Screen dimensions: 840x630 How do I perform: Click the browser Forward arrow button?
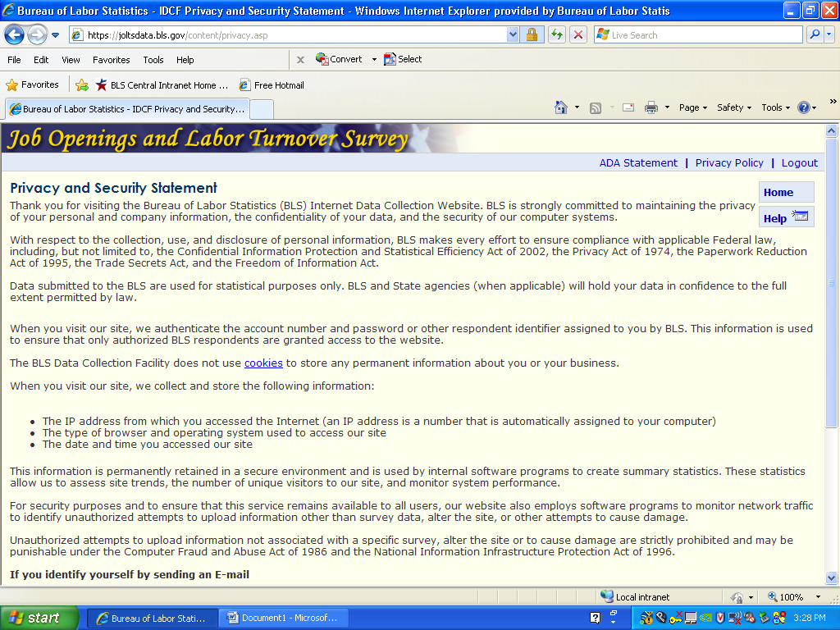pyautogui.click(x=37, y=35)
